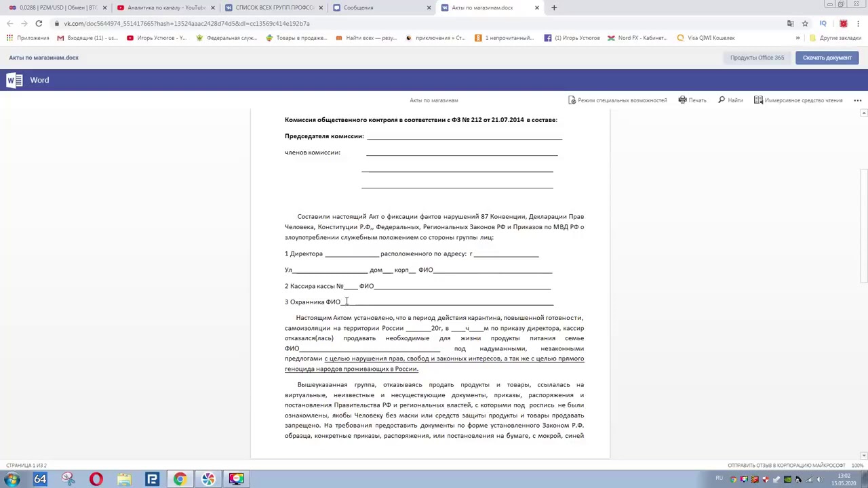
Task: Click the Печать print button
Action: (x=692, y=100)
